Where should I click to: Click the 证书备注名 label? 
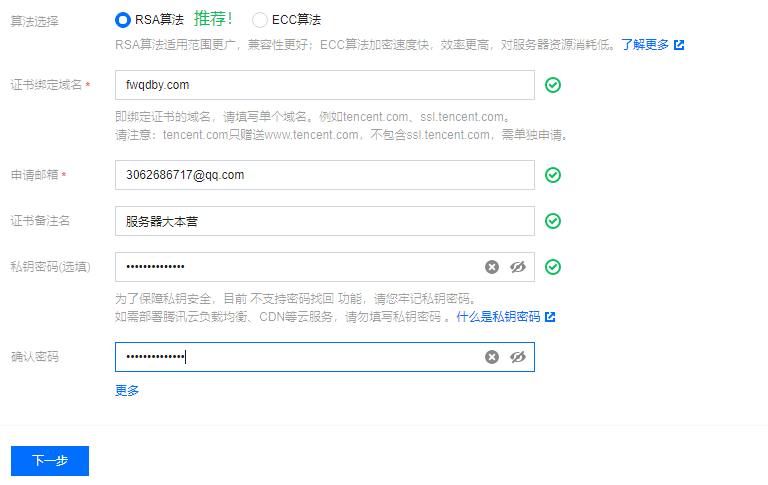(41, 221)
